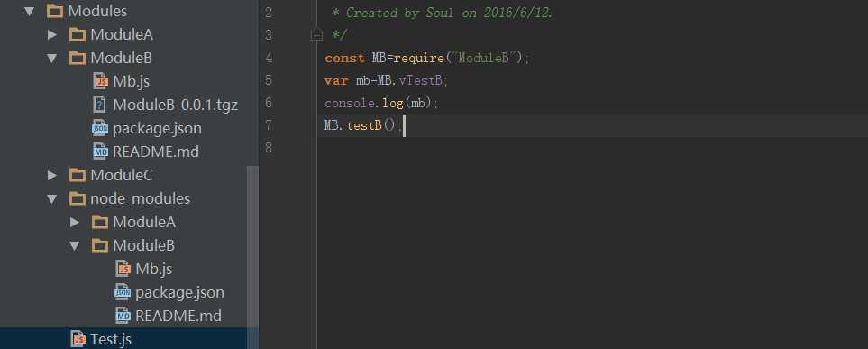Click the "require" call in line 4
Viewport: 868px width, 349px height.
tap(419, 58)
